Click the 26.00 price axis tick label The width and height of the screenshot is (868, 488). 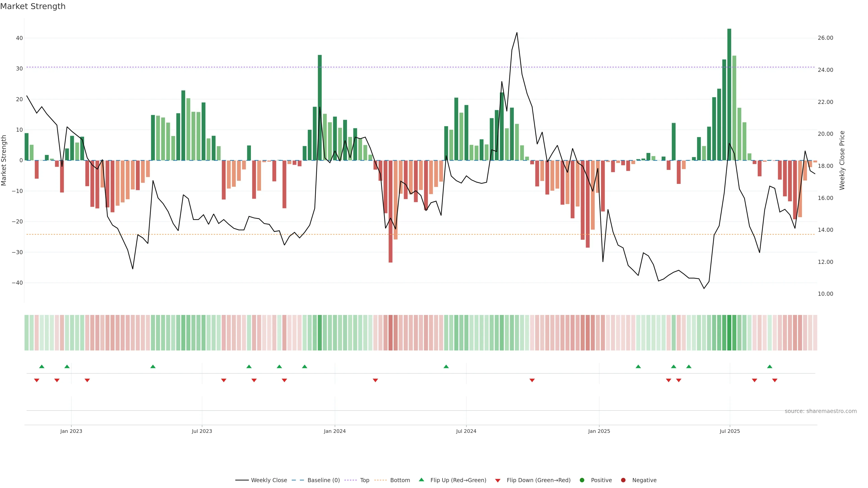coord(825,38)
